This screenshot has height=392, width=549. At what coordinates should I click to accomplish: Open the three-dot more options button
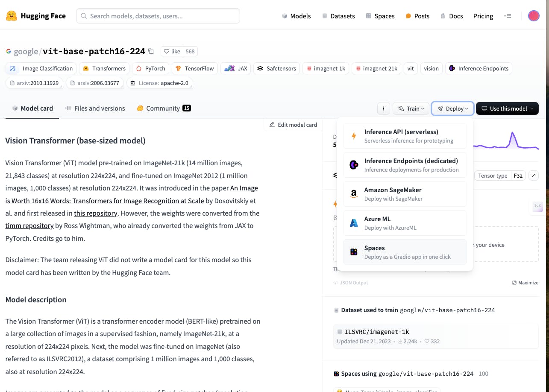pos(384,108)
